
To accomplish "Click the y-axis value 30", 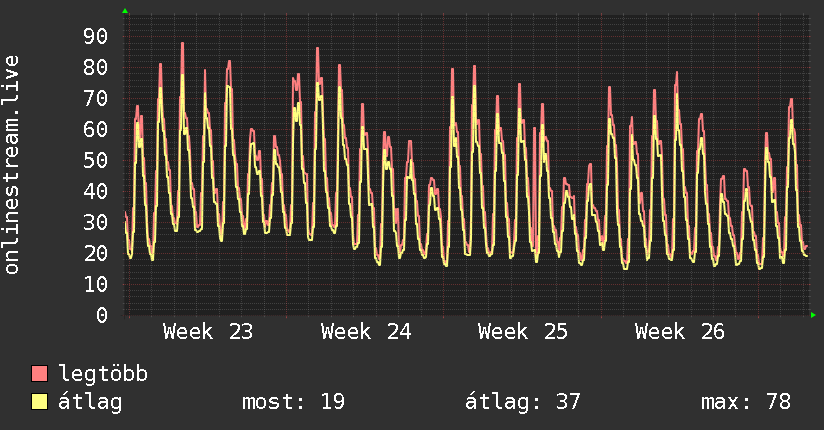I will point(96,222).
